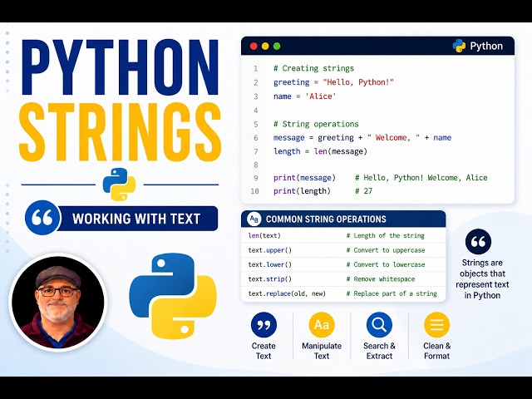Click '# Length of the string' comment
532x399 pixels.
(386, 235)
